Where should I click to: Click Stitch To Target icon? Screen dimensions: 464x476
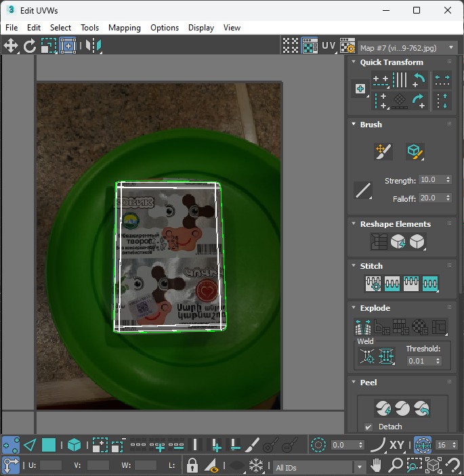tap(373, 284)
